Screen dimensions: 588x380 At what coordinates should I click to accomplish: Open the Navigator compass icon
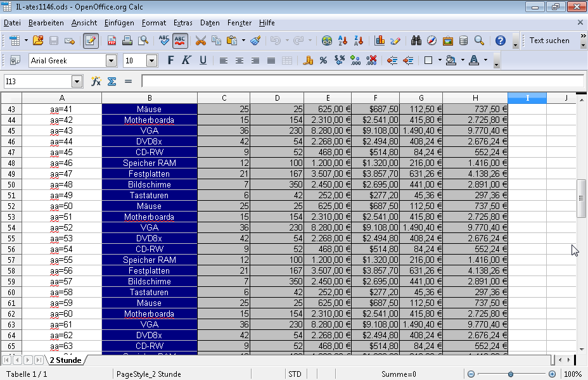pyautogui.click(x=431, y=41)
